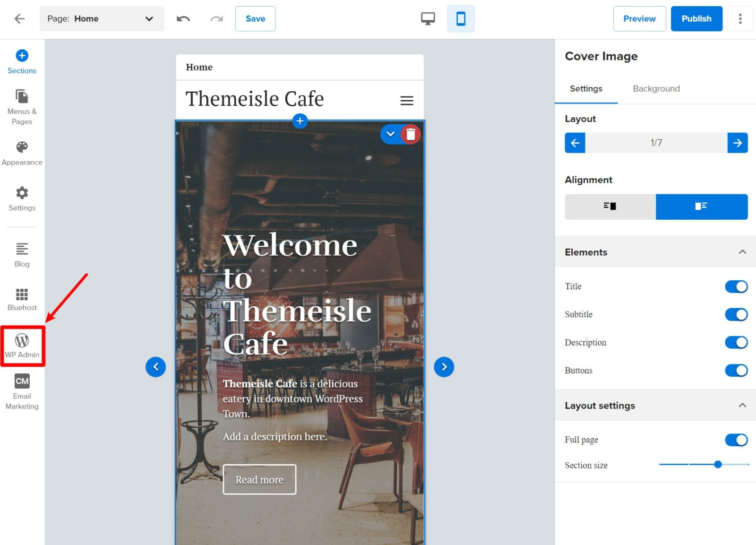Open the Blog panel

22,254
